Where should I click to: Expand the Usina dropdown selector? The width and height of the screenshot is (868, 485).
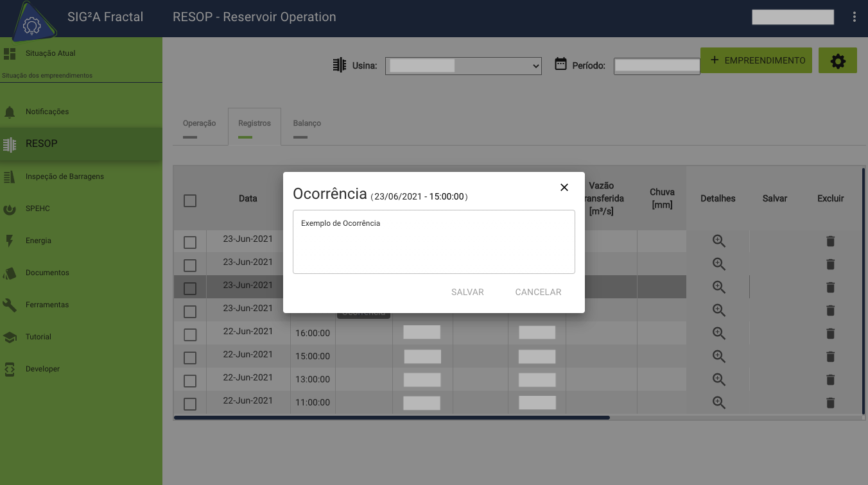click(463, 66)
